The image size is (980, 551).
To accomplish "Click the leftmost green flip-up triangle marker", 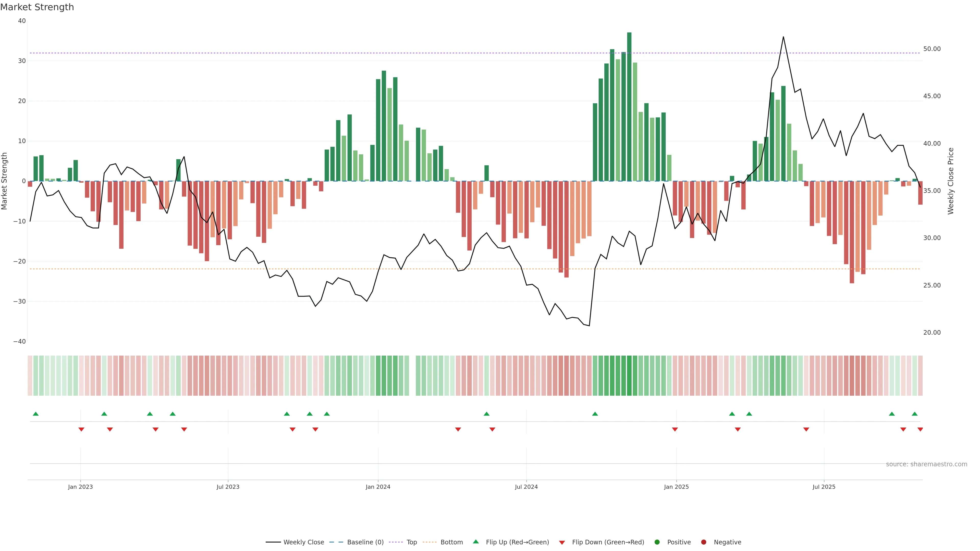I will pyautogui.click(x=36, y=414).
